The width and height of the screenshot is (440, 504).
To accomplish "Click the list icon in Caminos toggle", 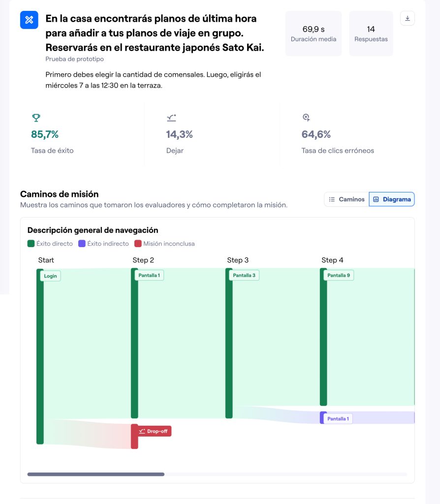I will coord(332,199).
